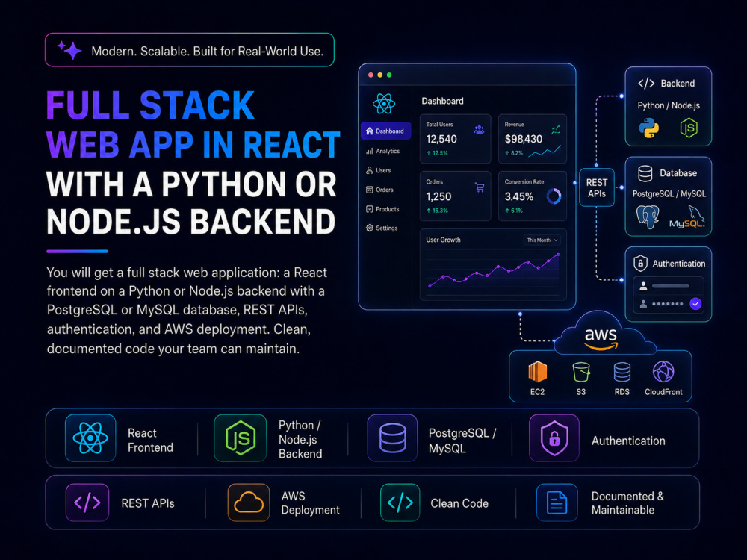Click the red window close dot
This screenshot has height=560, width=747.
tap(371, 75)
